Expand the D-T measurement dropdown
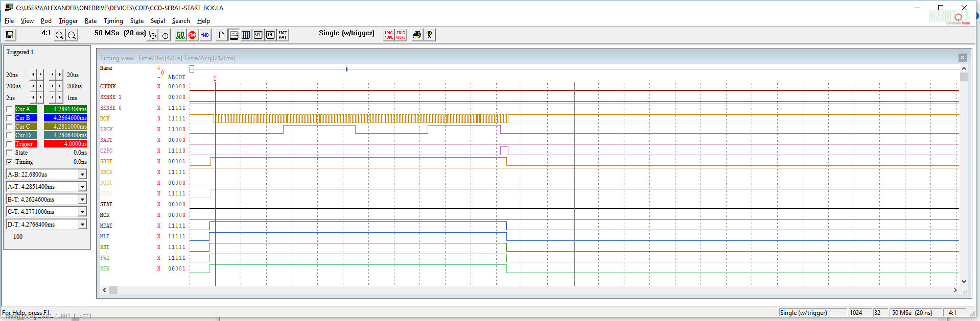Screen dimensions: 980x321 [x=82, y=225]
